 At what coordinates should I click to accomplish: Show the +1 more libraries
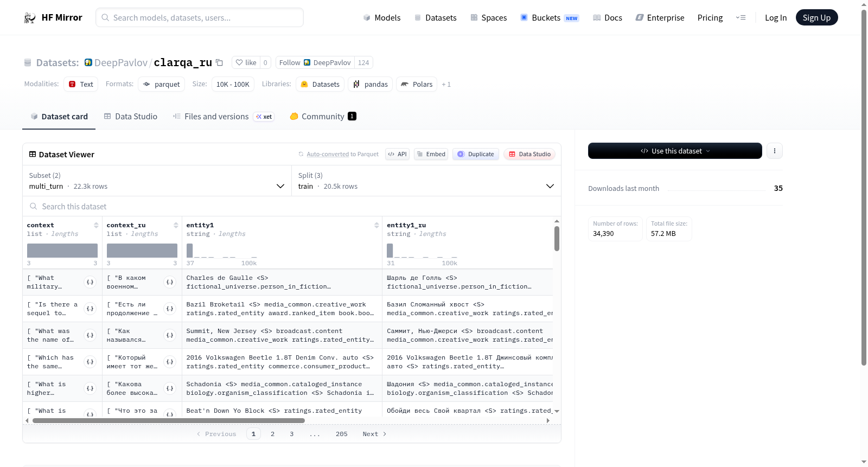pyautogui.click(x=446, y=84)
